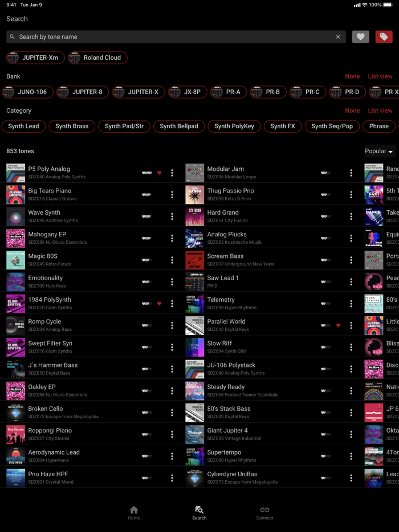Clear the search field with X icon

point(338,36)
